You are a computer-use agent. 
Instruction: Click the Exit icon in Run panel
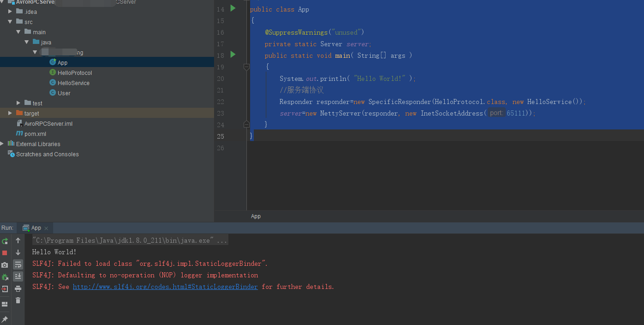(x=5, y=289)
